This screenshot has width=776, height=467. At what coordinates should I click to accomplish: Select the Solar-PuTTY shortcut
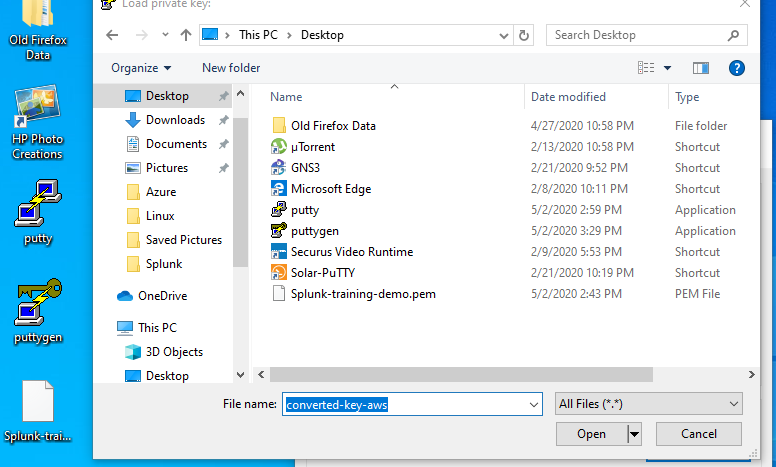tap(323, 273)
